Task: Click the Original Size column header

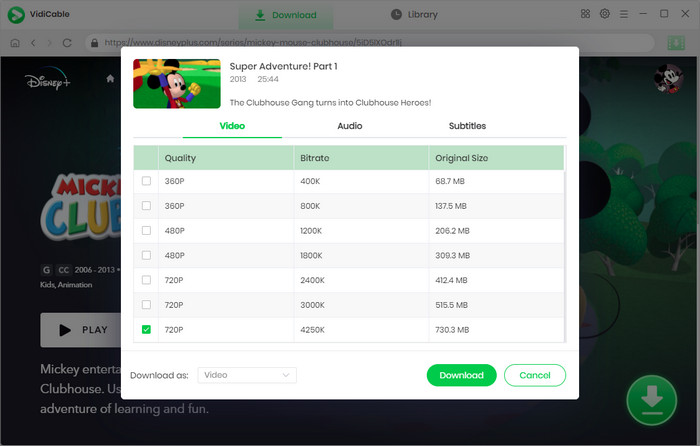Action: [496, 158]
